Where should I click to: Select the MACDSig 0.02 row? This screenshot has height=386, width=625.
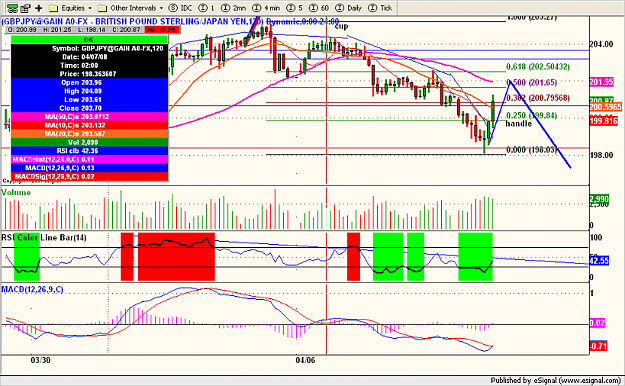[x=89, y=176]
